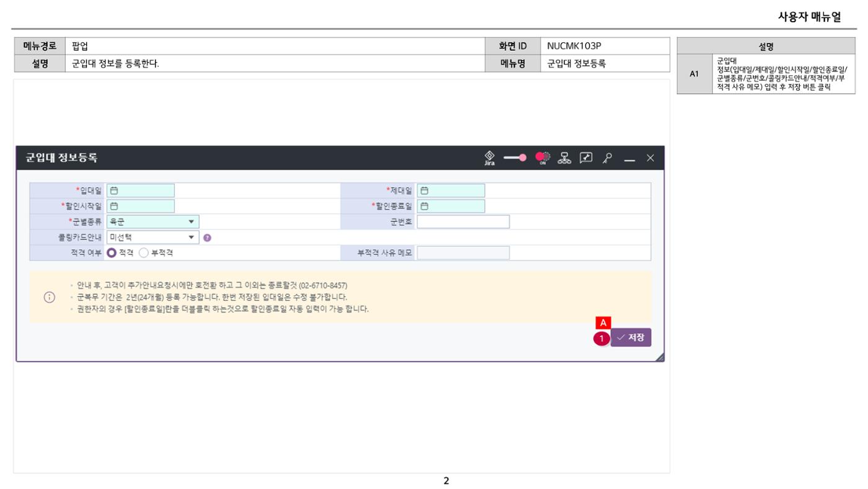Click the purple help icon beside 콜링카드안내
Viewport: 868px width, 489px height.
pyautogui.click(x=206, y=237)
